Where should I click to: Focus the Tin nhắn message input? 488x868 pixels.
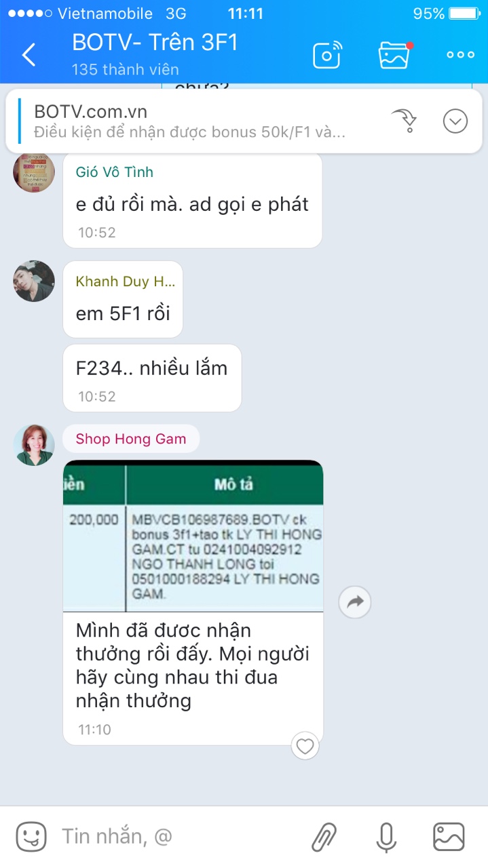(x=176, y=837)
